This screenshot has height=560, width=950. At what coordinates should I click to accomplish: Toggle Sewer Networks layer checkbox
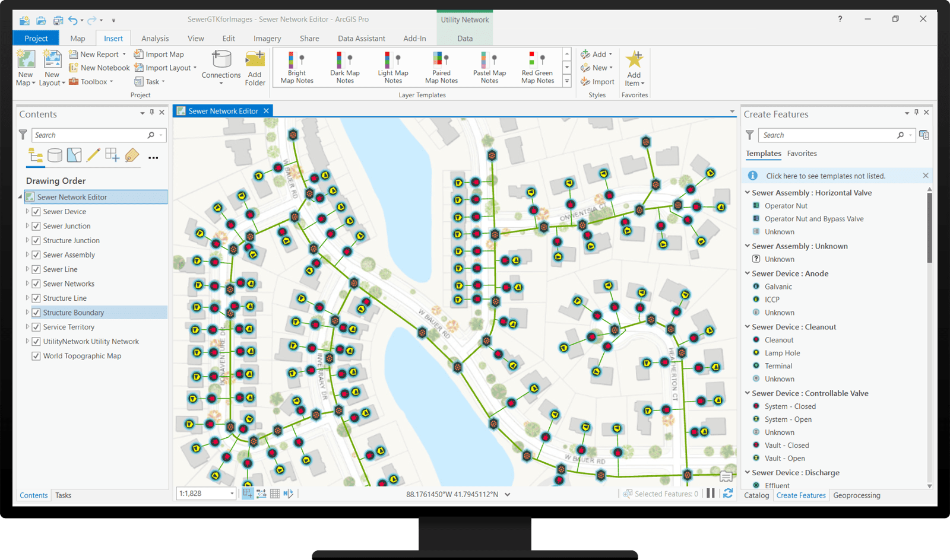(x=36, y=284)
